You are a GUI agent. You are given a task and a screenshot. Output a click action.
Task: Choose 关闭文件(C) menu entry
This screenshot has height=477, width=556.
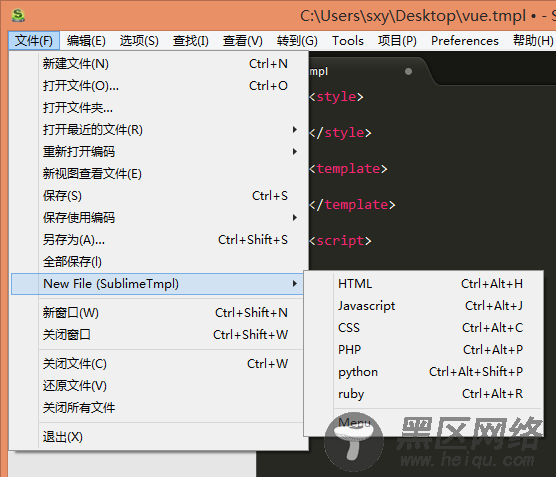[x=157, y=364]
